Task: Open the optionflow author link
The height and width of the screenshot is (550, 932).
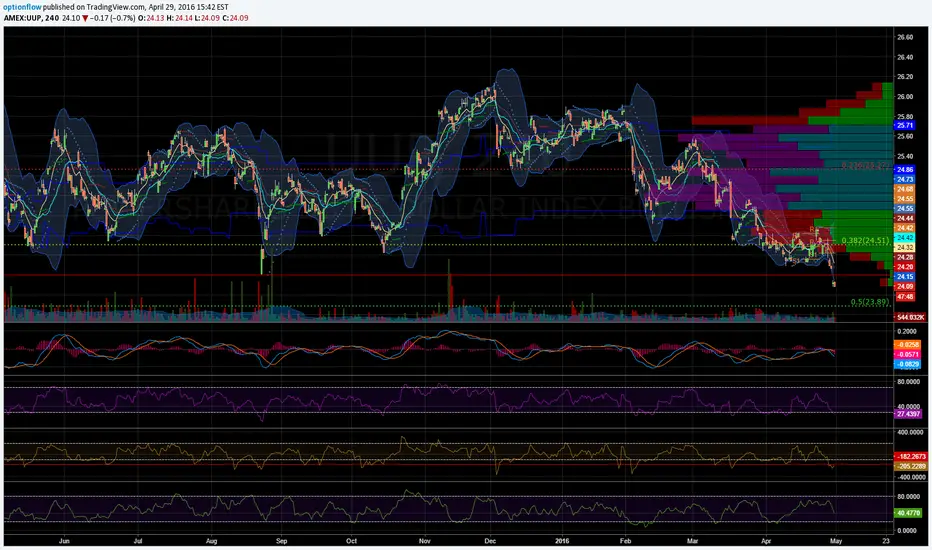Action: (x=23, y=7)
